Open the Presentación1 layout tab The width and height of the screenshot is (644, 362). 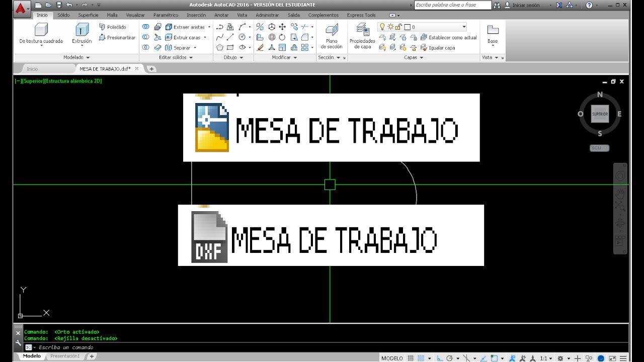64,356
